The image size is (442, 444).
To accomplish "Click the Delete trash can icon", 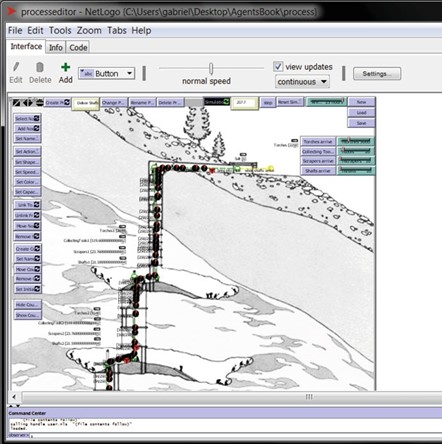I will [40, 67].
